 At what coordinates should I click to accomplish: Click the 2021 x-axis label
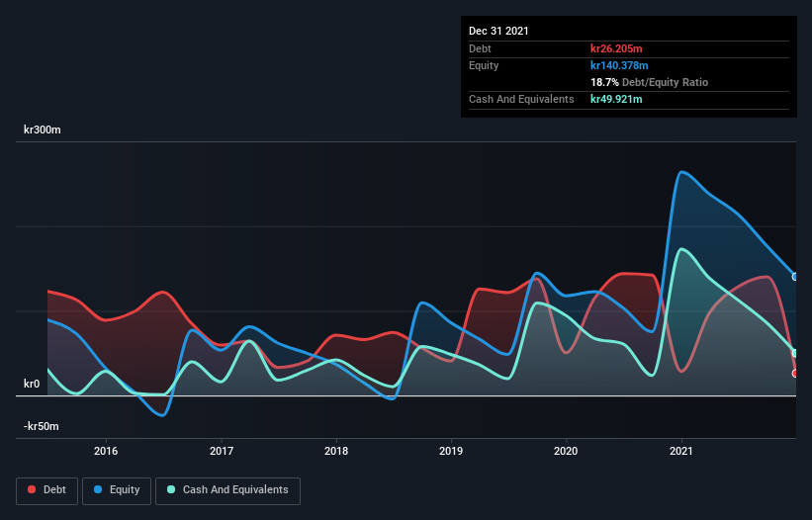tap(681, 451)
